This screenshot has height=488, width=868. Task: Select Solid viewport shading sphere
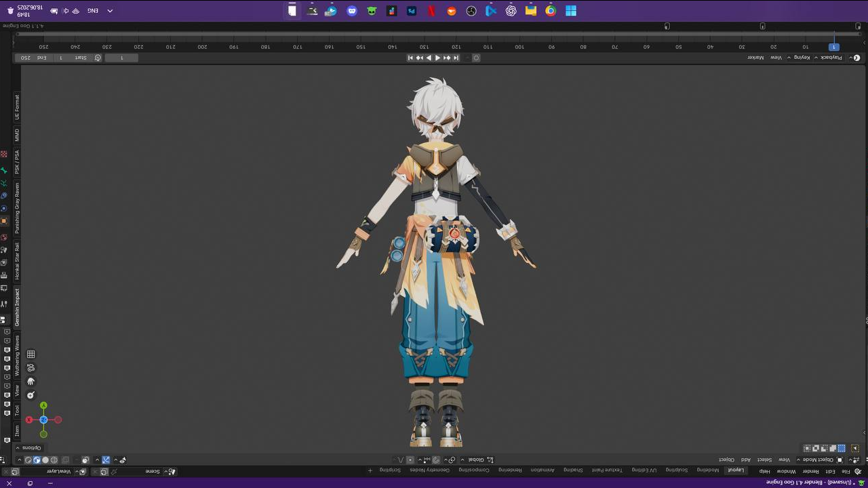45,460
